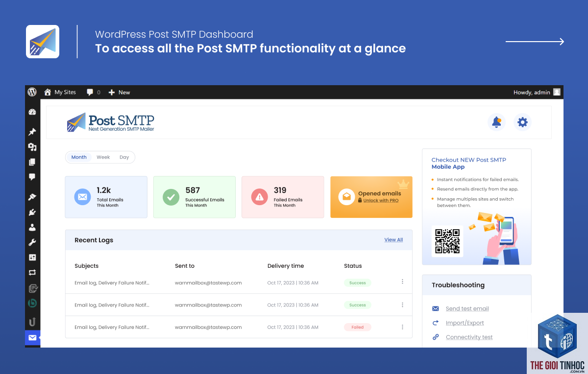
Task: Switch stats to Day view
Action: click(124, 157)
